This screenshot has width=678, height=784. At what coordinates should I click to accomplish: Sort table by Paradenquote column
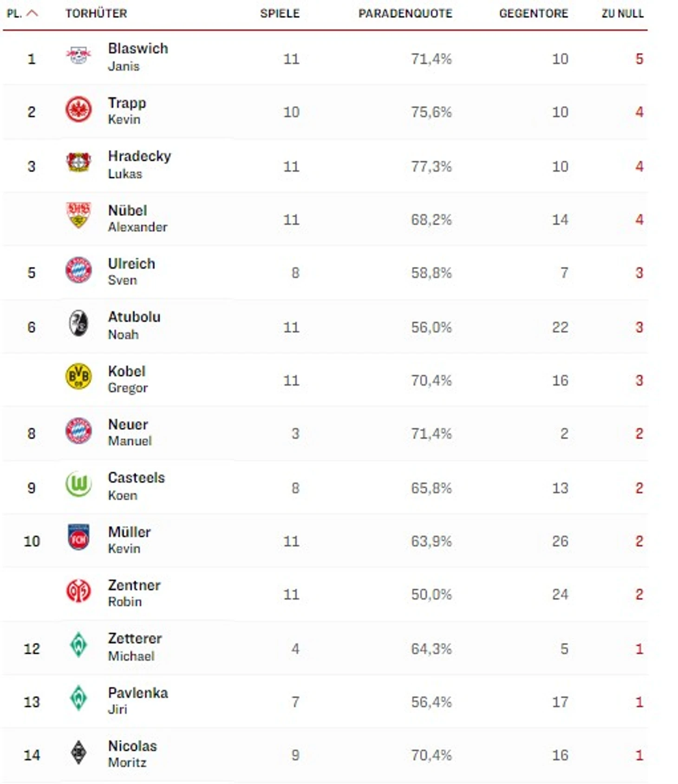(x=405, y=13)
